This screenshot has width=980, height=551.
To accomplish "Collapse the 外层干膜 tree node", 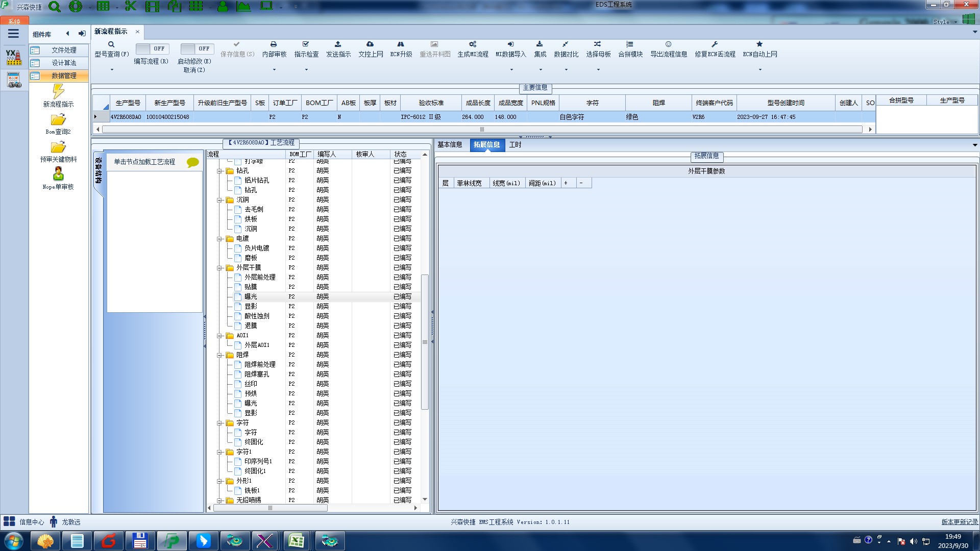I will [x=219, y=268].
